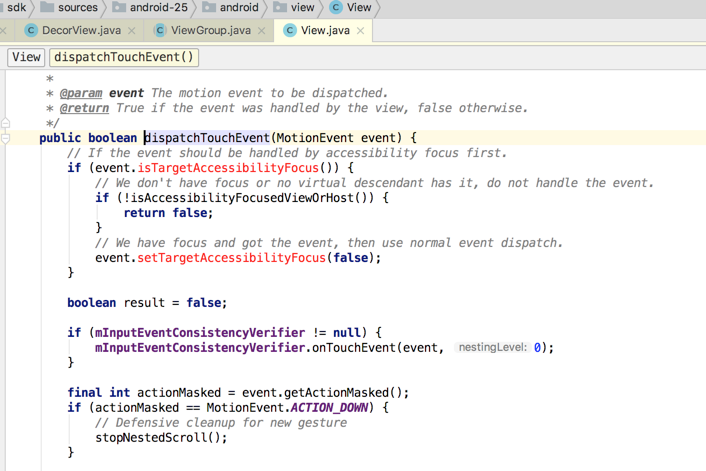Viewport: 706px width, 471px height.
Task: Click the ACTION_DOWN constant
Action: [x=330, y=408]
